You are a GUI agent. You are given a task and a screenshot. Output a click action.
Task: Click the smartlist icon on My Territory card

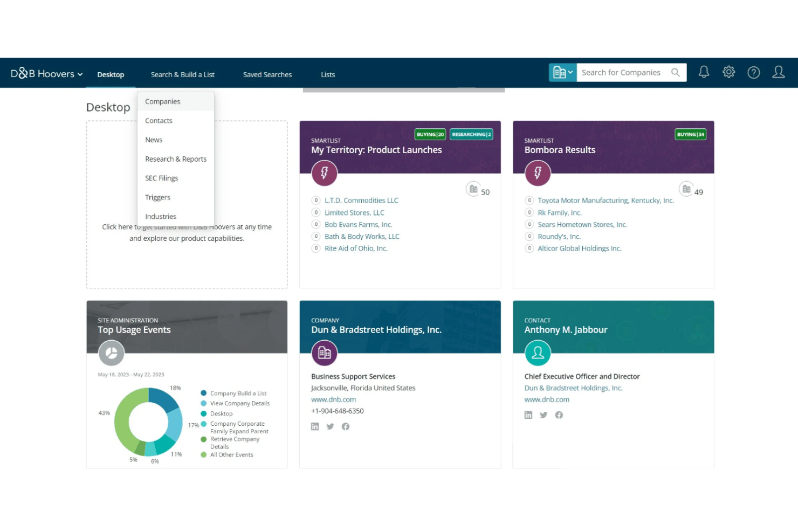click(325, 173)
